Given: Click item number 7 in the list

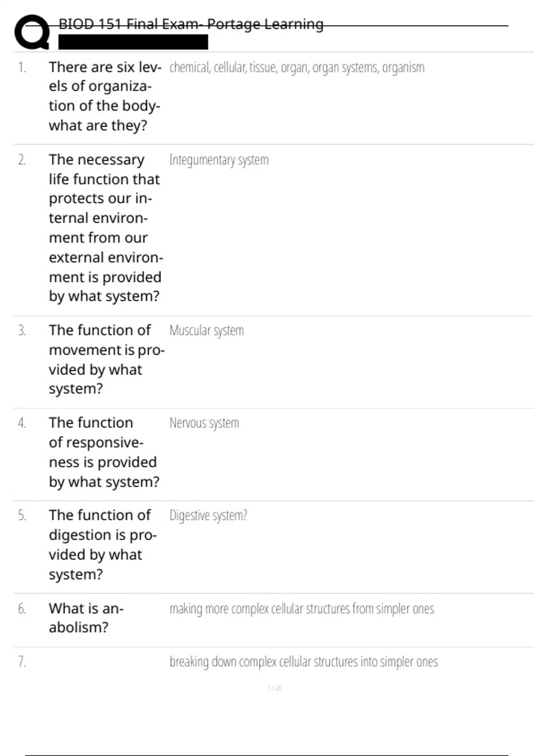Looking at the screenshot, I should 22,662.
